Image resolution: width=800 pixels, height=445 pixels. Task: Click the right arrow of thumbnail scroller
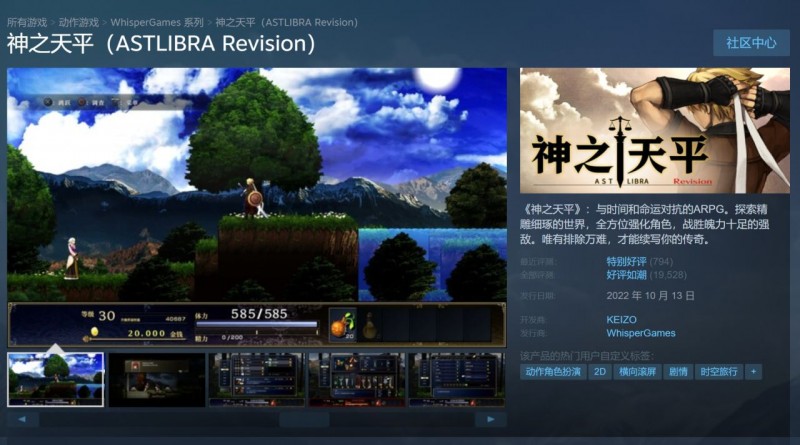pos(490,419)
